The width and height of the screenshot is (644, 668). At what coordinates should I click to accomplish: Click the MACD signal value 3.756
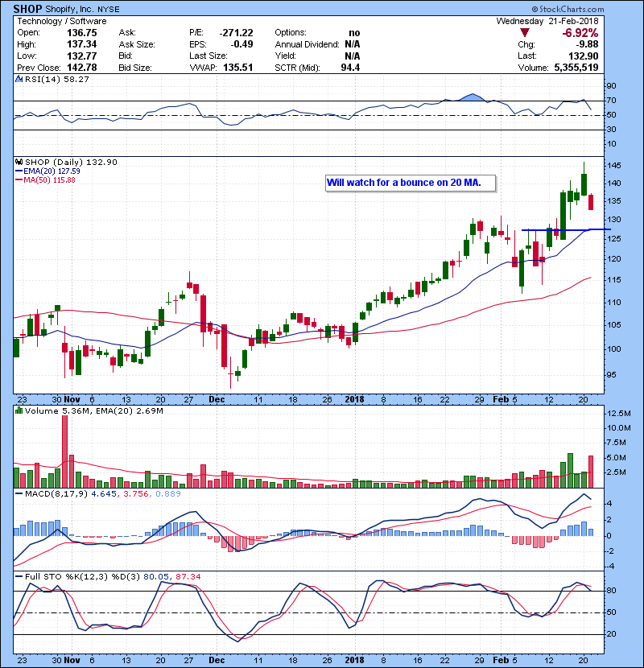[136, 494]
